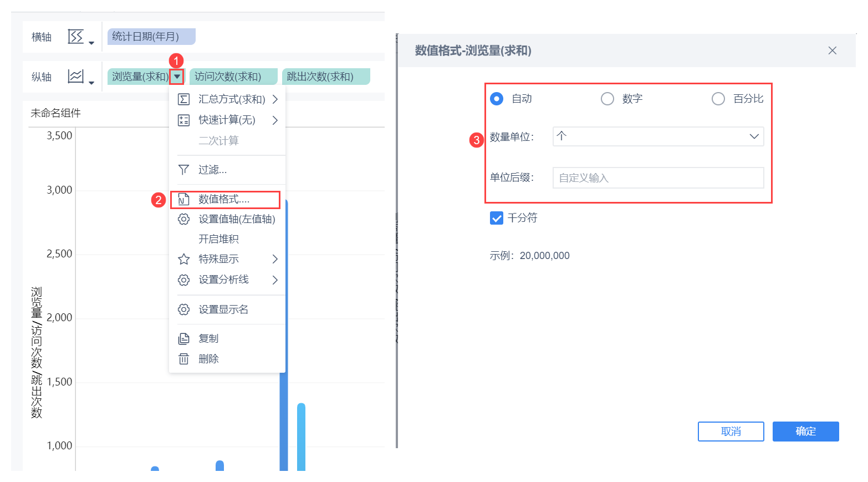Image resolution: width=868 pixels, height=482 pixels.
Task: Click the 单位后缀 input field
Action: (658, 178)
